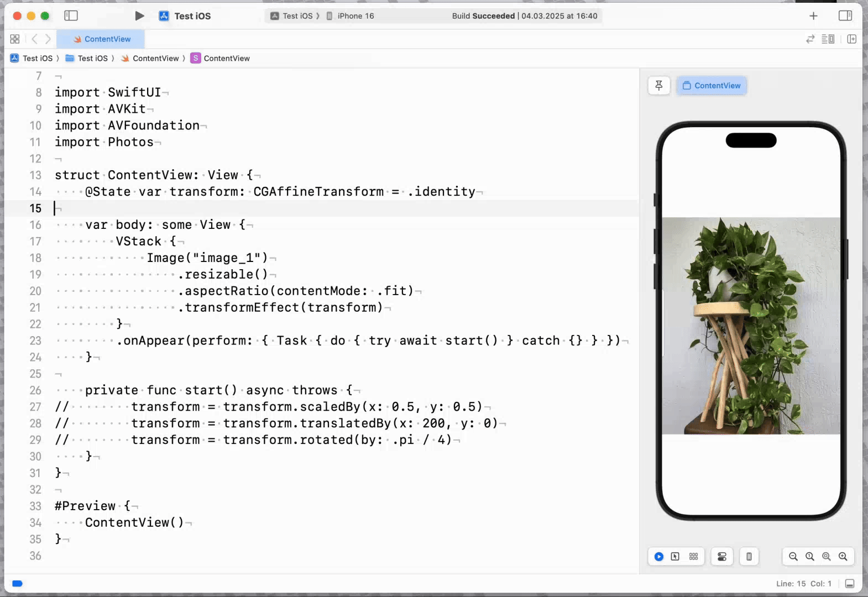This screenshot has height=597, width=868.
Task: Go back in editor history
Action: pos(34,39)
